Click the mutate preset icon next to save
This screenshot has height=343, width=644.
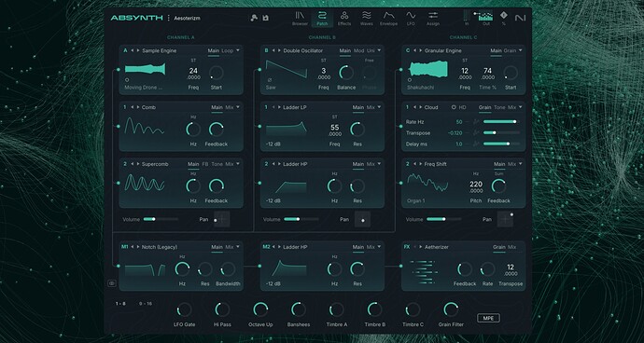coord(254,18)
